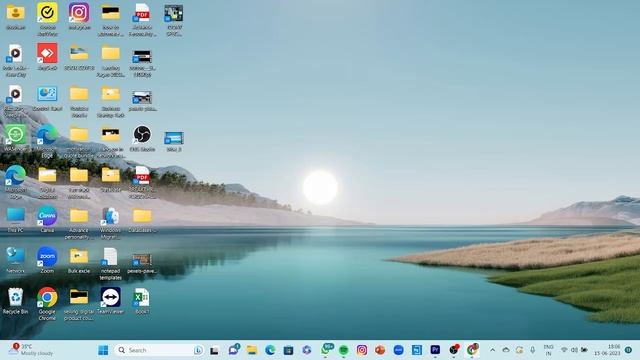The width and height of the screenshot is (640, 360).
Task: Open Zoom from the taskbar
Action: pos(398,350)
